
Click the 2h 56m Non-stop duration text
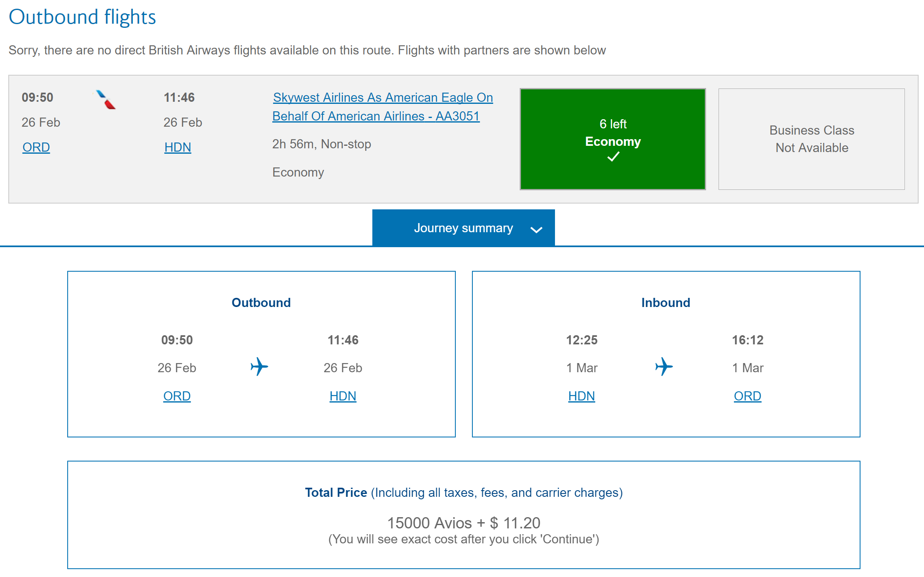click(321, 144)
